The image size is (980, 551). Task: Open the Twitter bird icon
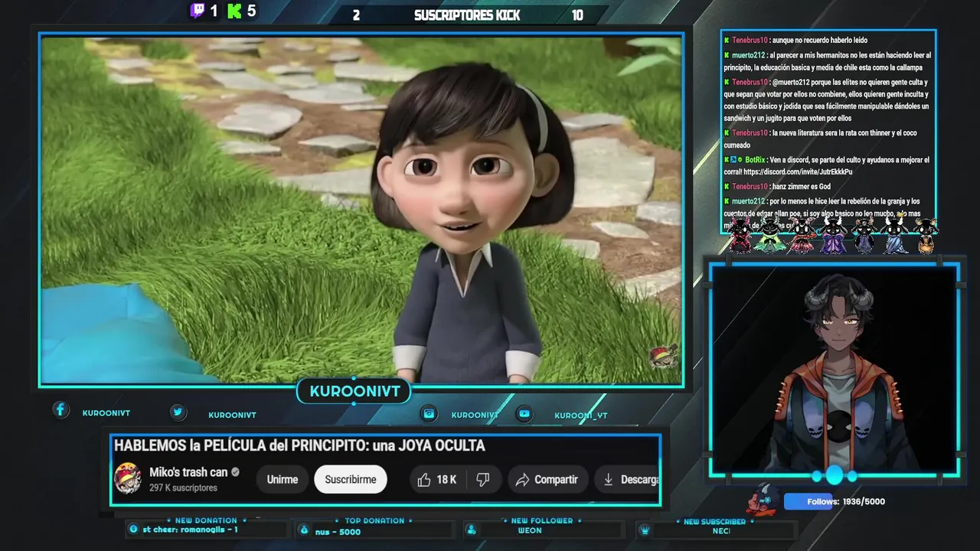(178, 412)
